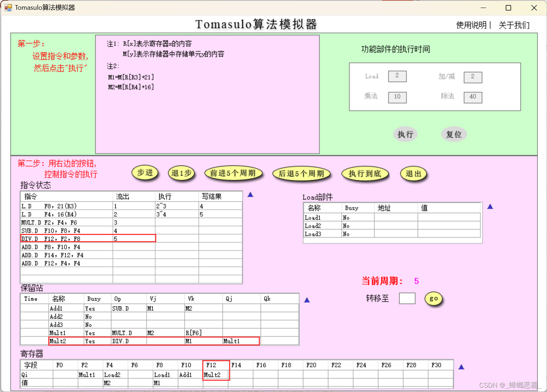Click the 退出 exit button

click(x=413, y=174)
